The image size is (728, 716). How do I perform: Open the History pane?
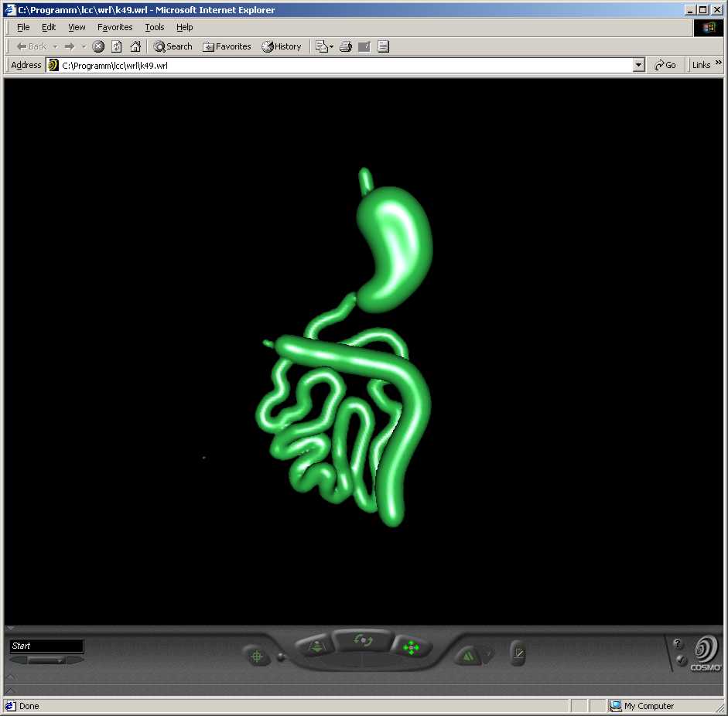coord(282,46)
